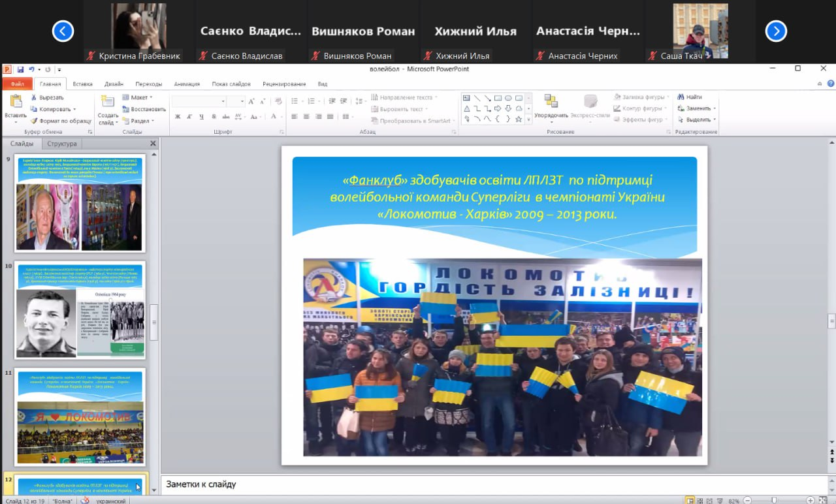Click the Format Painter (Формат по образцу) button
This screenshot has width=836, height=504.
pos(61,121)
